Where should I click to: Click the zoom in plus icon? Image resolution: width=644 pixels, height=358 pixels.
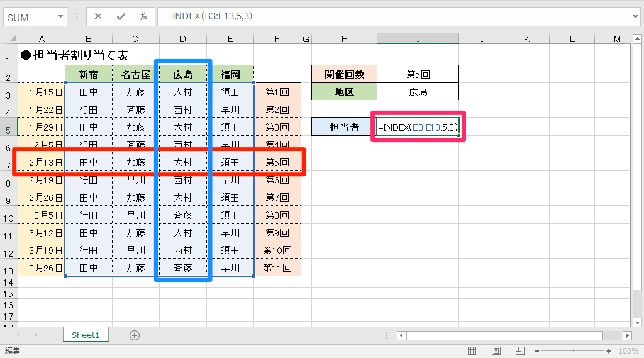pyautogui.click(x=609, y=351)
